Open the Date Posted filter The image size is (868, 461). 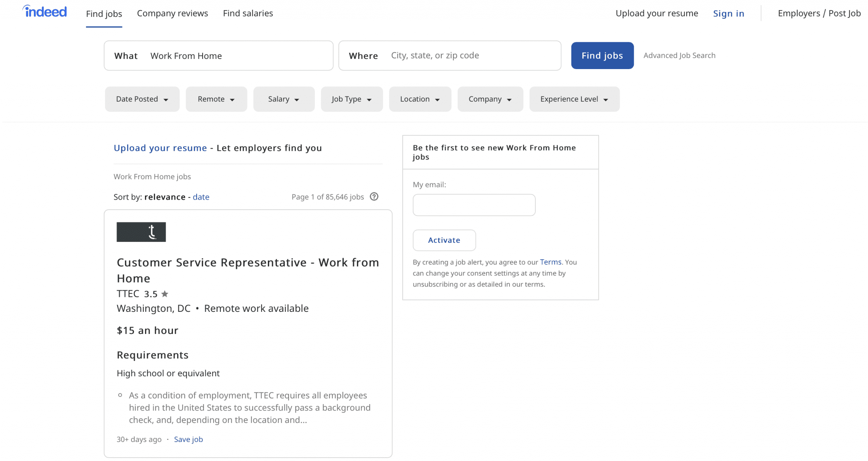[142, 99]
